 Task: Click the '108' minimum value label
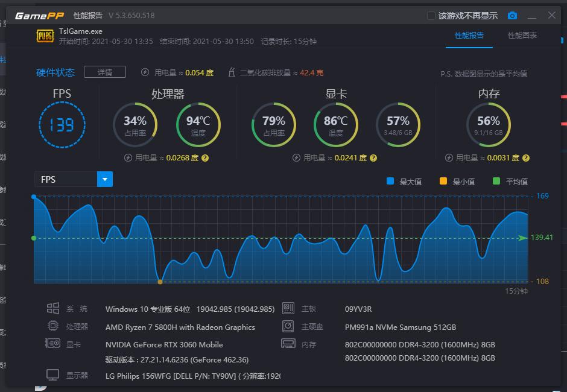coord(542,282)
